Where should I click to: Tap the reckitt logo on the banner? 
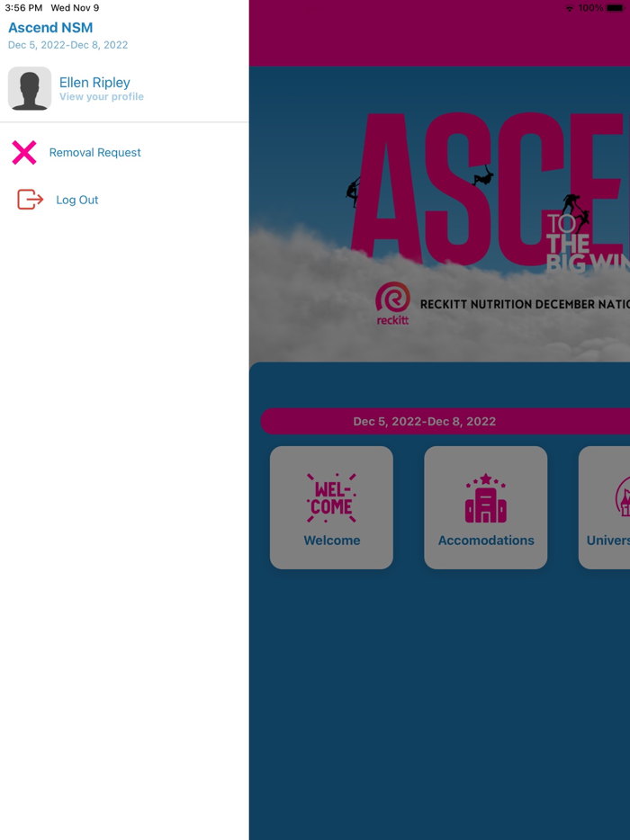click(x=392, y=304)
